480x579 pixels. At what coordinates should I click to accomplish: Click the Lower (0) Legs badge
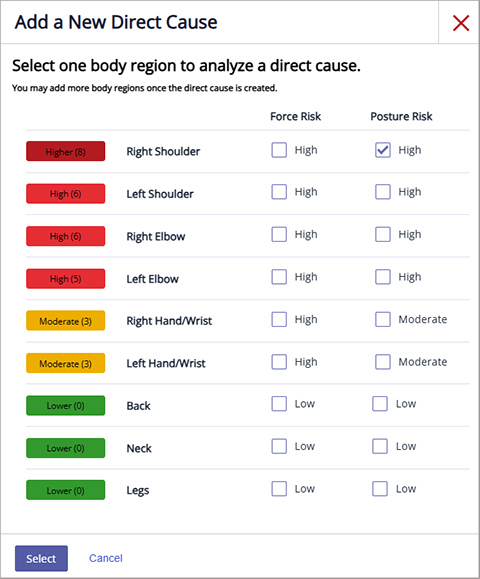click(65, 490)
